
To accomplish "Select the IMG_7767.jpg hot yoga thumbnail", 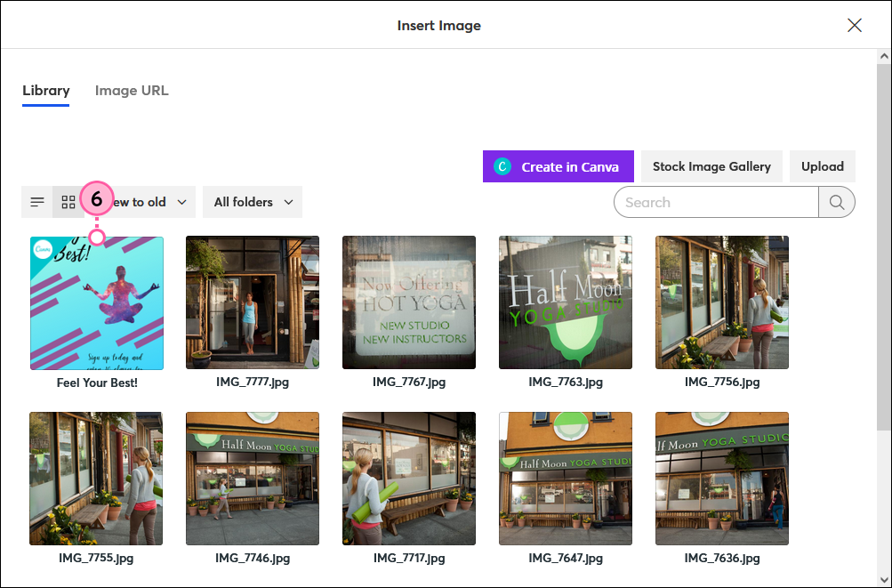I will click(x=409, y=302).
